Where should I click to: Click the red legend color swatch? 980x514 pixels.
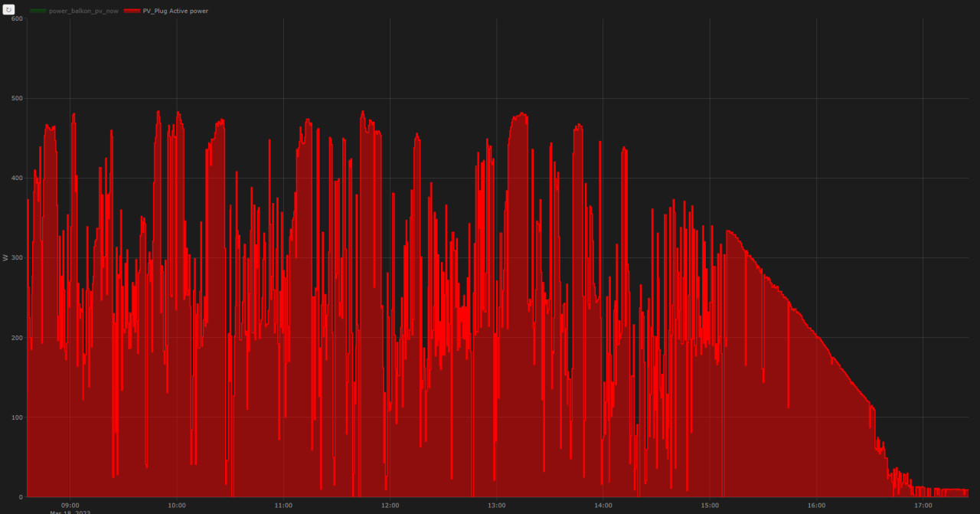132,11
